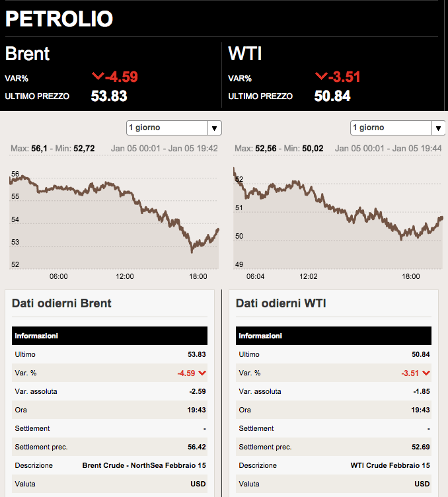Click the Brent heading title
448x497 pixels.
click(x=28, y=54)
